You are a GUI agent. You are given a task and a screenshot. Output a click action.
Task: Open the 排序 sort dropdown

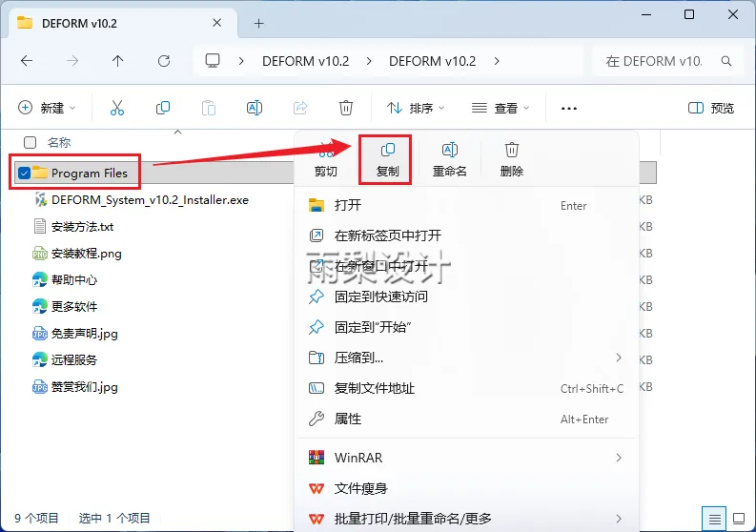click(415, 108)
